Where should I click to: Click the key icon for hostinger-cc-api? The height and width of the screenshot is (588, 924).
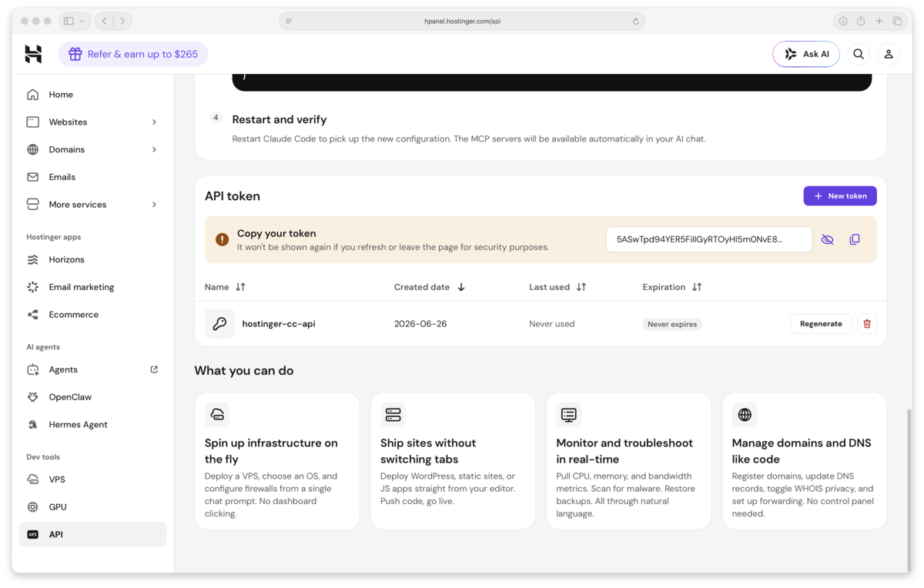(x=219, y=324)
